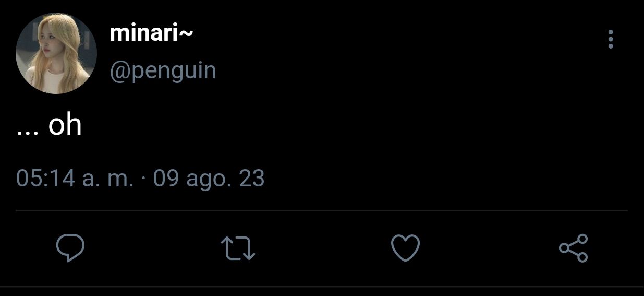Click the 05:14 a. m. timestamp
The image size is (644, 296).
tap(75, 179)
